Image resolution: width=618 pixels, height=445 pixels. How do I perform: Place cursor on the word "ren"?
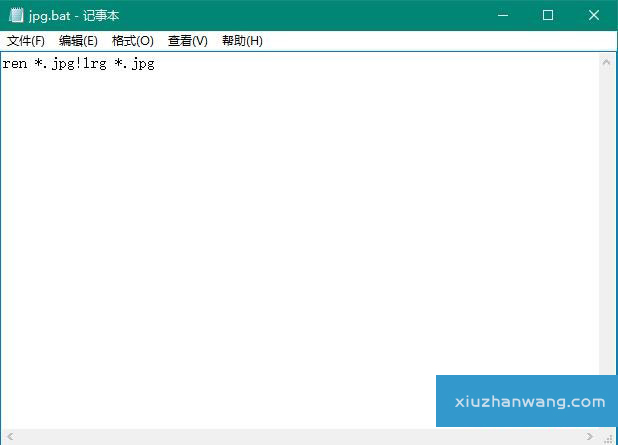click(14, 64)
